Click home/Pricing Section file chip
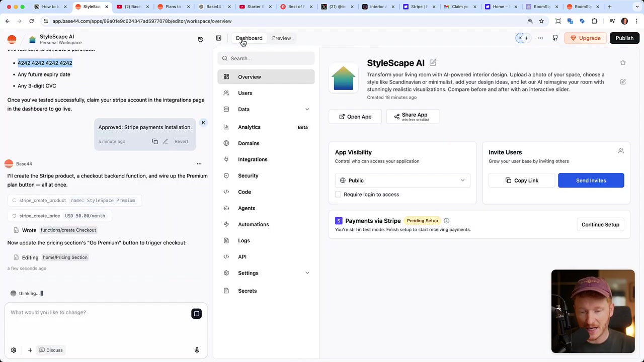The width and height of the screenshot is (644, 362). click(x=65, y=257)
